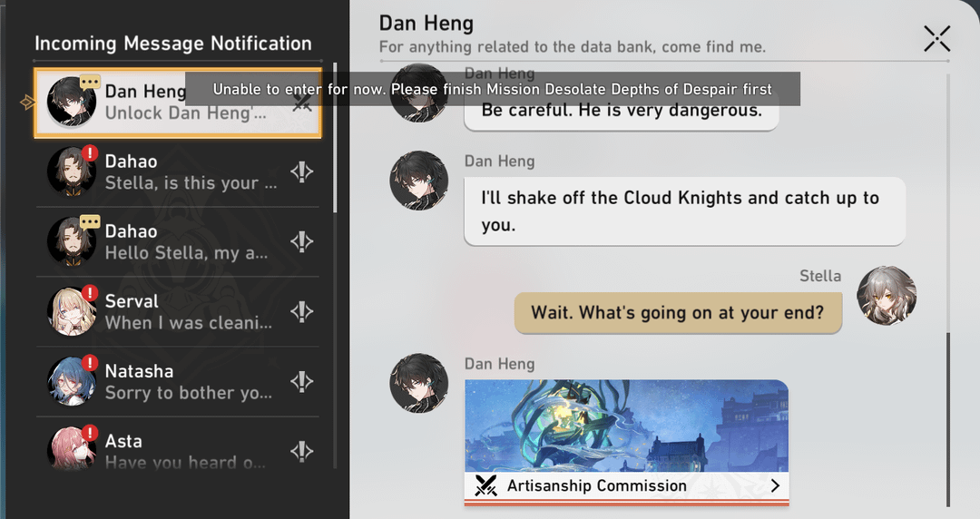Image resolution: width=980 pixels, height=519 pixels.
Task: Click Stella's avatar in the chat
Action: click(x=887, y=295)
